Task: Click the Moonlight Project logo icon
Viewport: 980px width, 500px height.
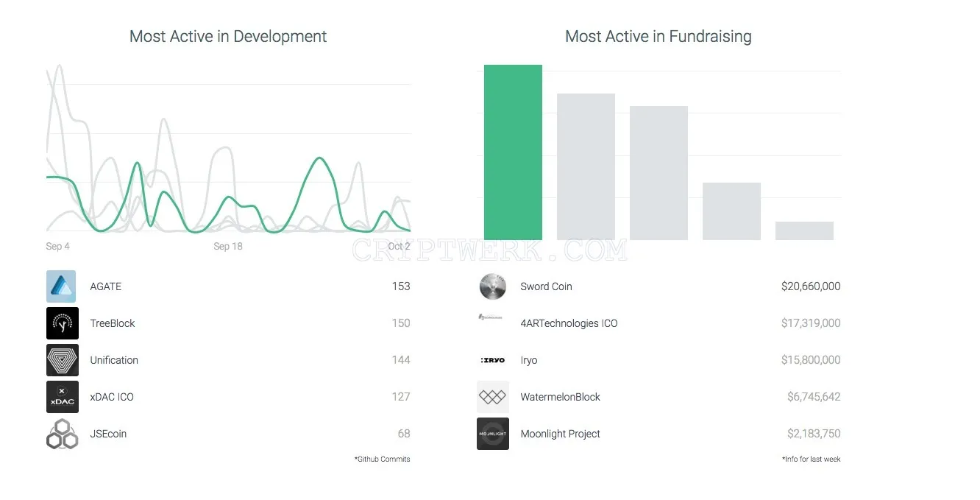Action: pos(492,434)
